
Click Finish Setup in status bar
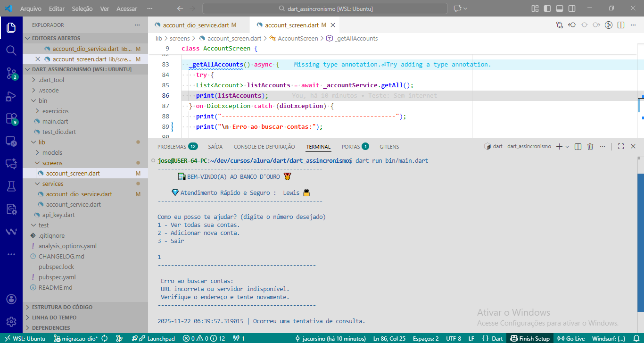coord(530,338)
